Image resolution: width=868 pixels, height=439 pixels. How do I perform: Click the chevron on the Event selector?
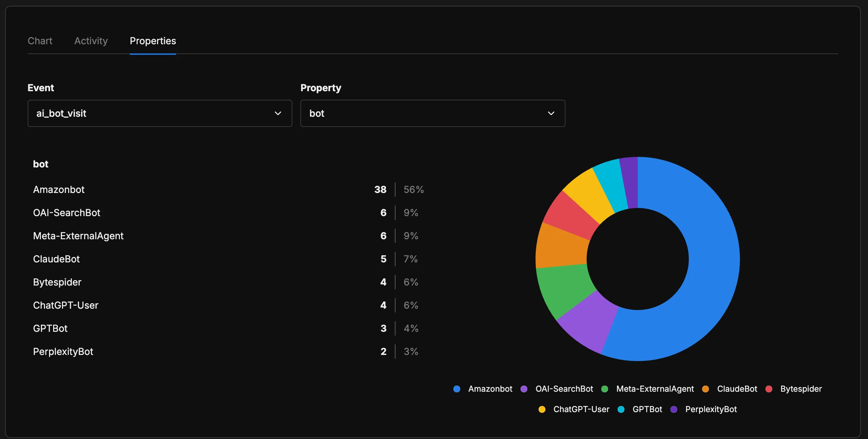(278, 113)
